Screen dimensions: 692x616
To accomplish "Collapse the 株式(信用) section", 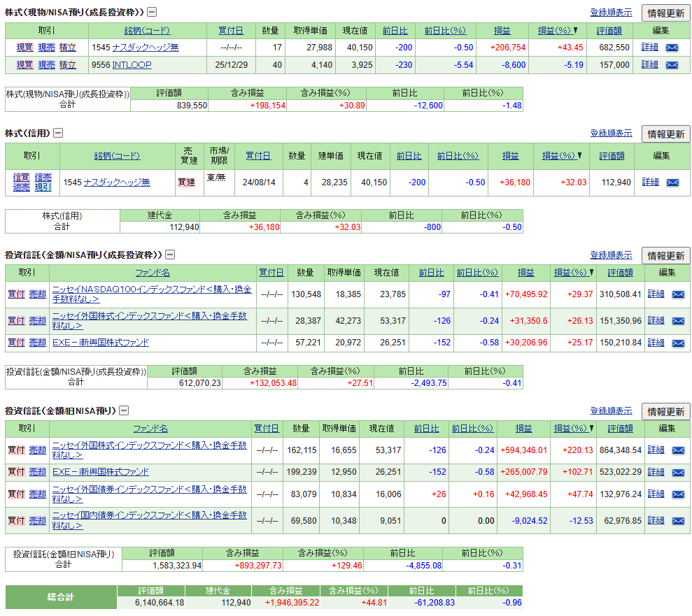I will pyautogui.click(x=59, y=133).
